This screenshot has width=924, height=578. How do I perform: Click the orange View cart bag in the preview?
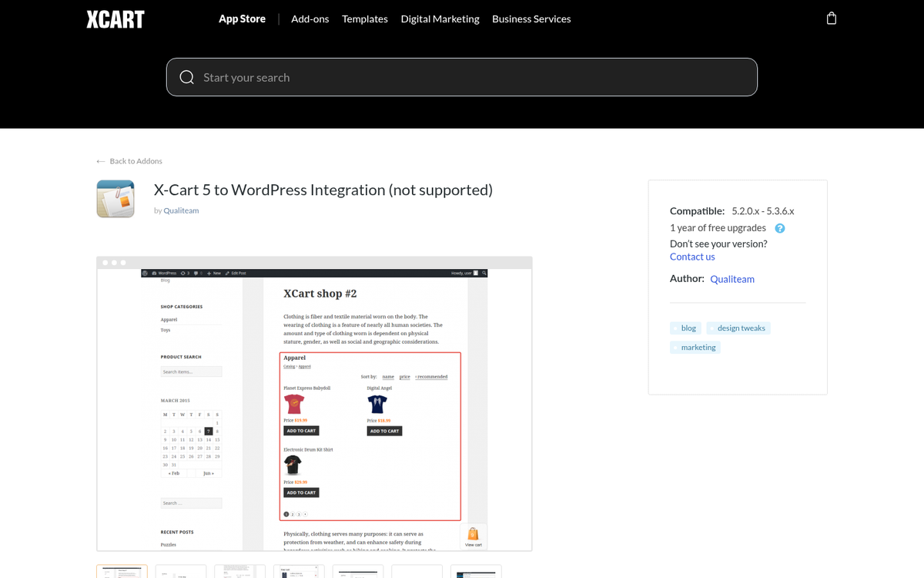pos(473,533)
